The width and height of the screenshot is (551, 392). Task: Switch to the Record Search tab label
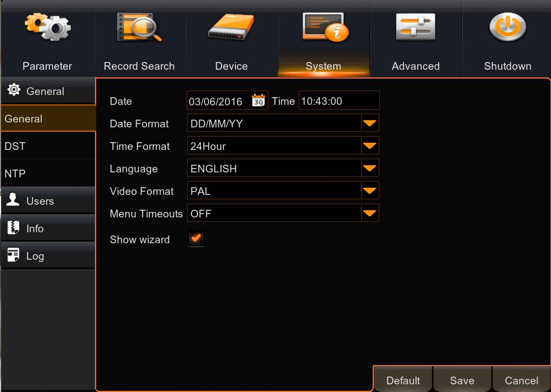pos(139,66)
